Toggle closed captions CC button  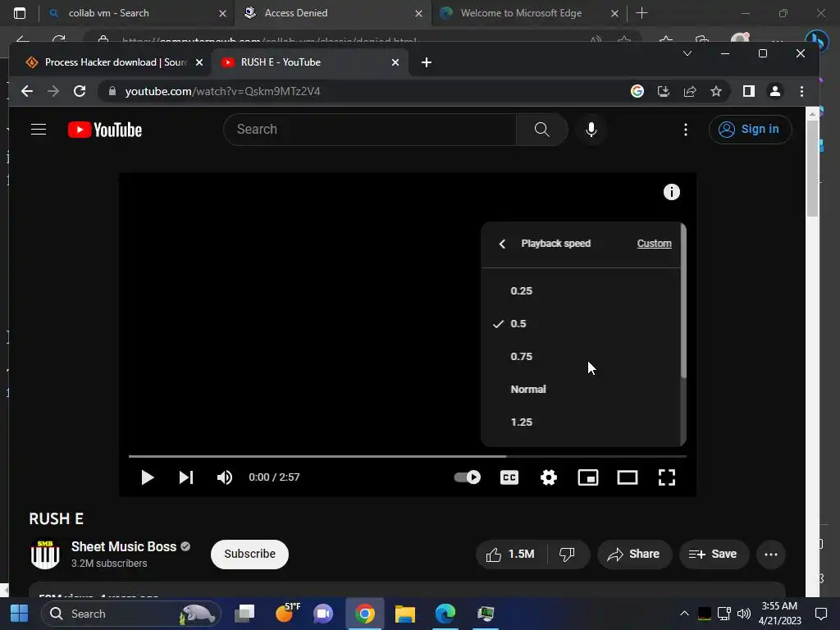click(509, 477)
